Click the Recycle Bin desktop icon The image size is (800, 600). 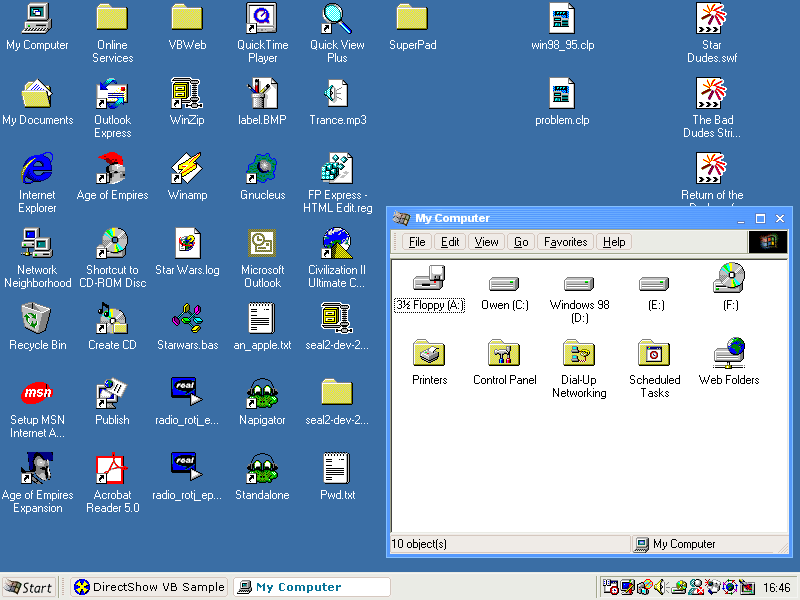(x=38, y=320)
